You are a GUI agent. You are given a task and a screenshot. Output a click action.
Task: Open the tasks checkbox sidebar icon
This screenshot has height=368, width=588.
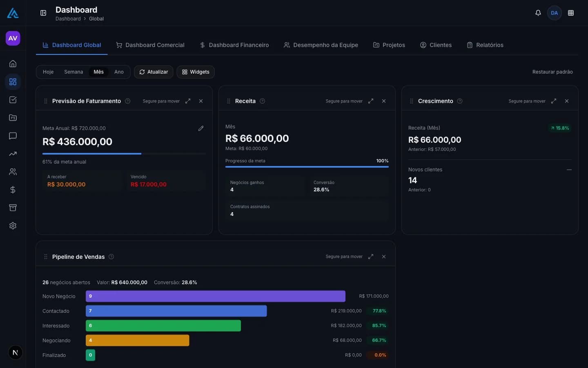[x=13, y=100]
